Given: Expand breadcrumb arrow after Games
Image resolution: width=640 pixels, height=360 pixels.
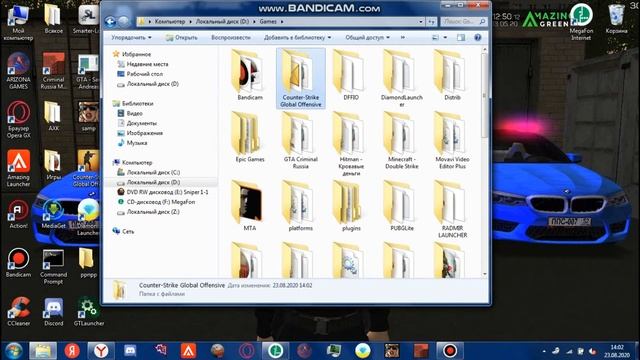Looking at the screenshot, I should point(282,22).
